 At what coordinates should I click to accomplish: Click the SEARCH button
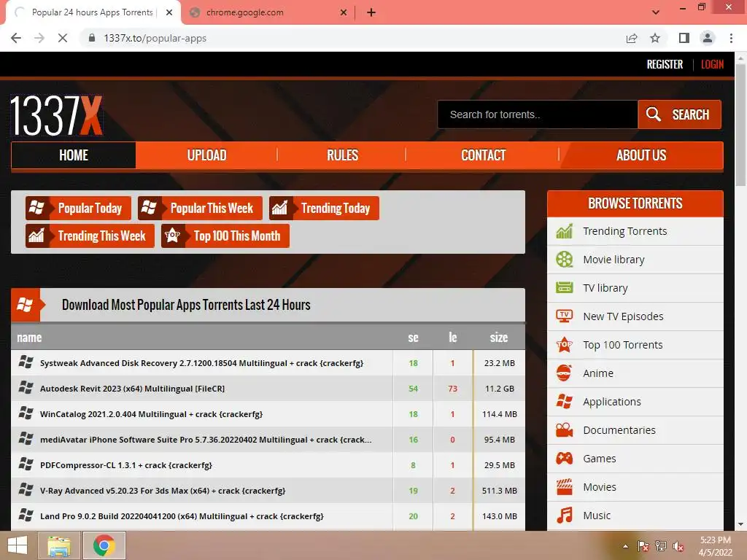coord(679,114)
